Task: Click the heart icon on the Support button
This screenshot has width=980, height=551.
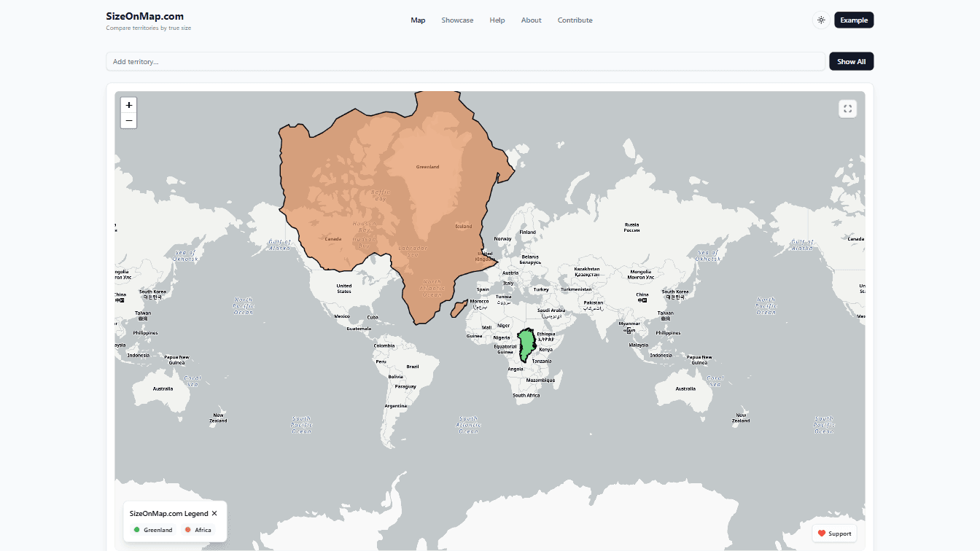Action: coord(822,533)
